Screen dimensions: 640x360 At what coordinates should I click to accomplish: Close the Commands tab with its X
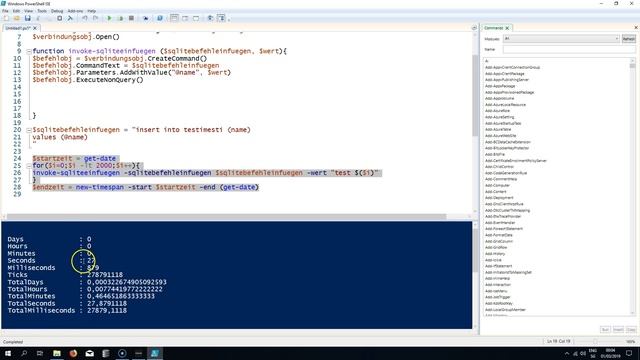tap(507, 28)
